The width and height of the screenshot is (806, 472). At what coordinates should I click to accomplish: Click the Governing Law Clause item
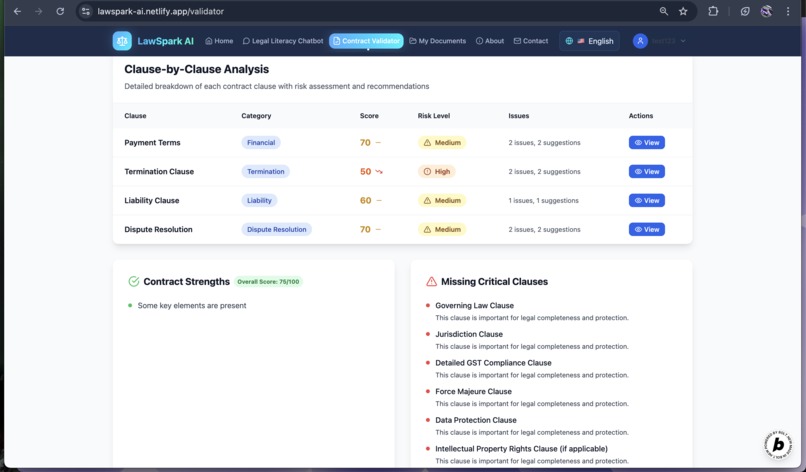tap(474, 305)
